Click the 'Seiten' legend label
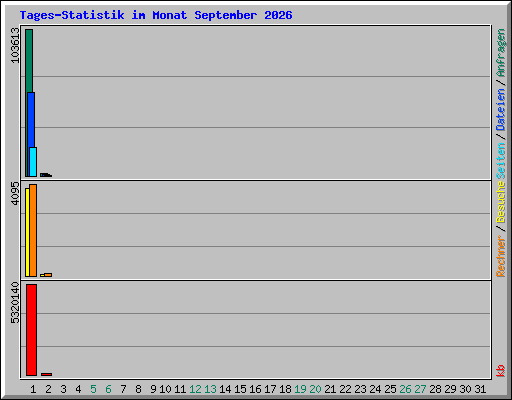The height and width of the screenshot is (400, 512). (x=501, y=161)
